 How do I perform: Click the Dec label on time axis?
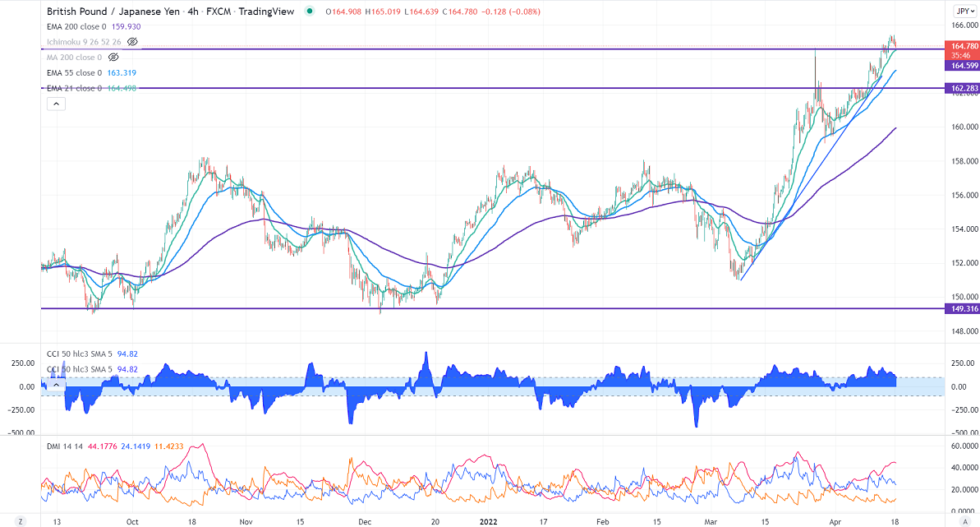pos(365,521)
